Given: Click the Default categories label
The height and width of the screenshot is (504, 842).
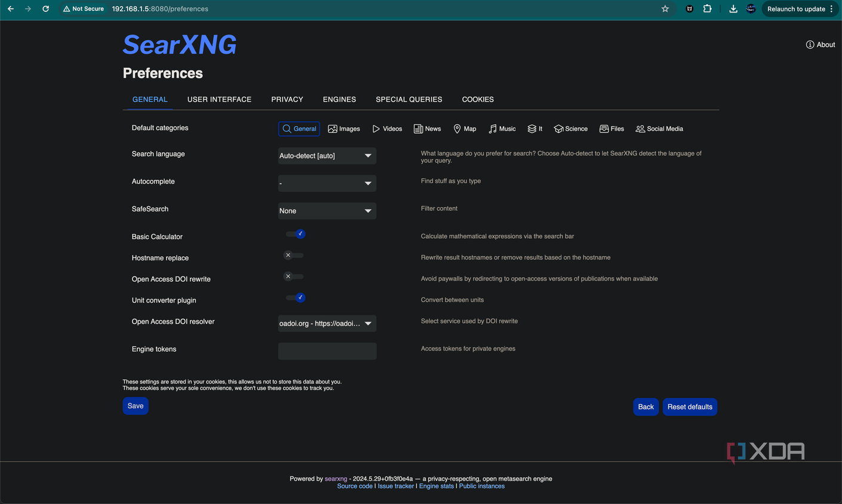Looking at the screenshot, I should point(160,128).
